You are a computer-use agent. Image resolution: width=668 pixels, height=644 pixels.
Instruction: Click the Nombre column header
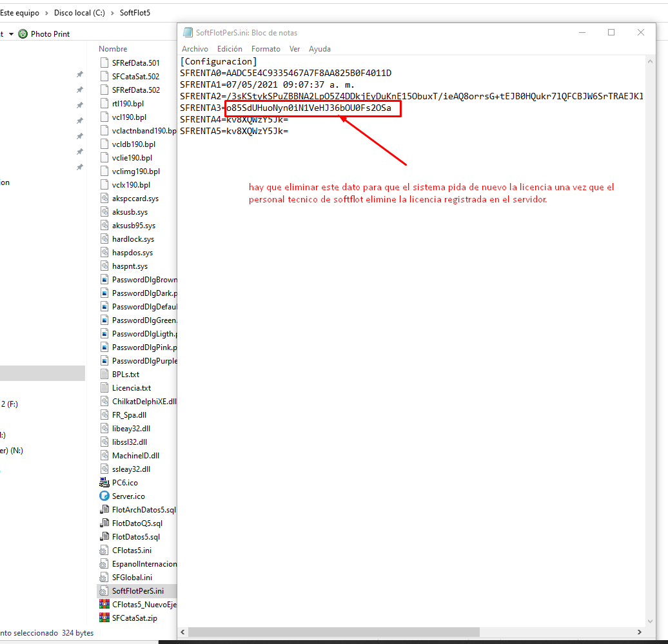coord(113,49)
